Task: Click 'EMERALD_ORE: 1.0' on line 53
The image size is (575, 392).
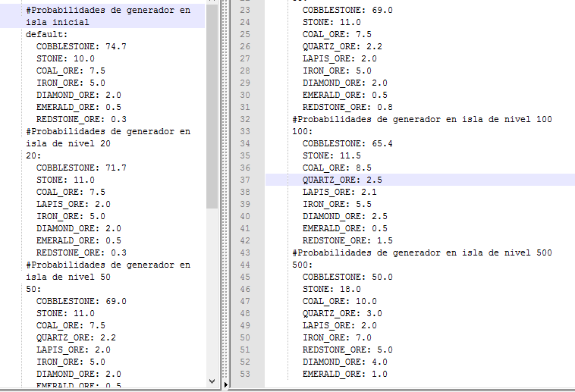Action: pos(344,374)
